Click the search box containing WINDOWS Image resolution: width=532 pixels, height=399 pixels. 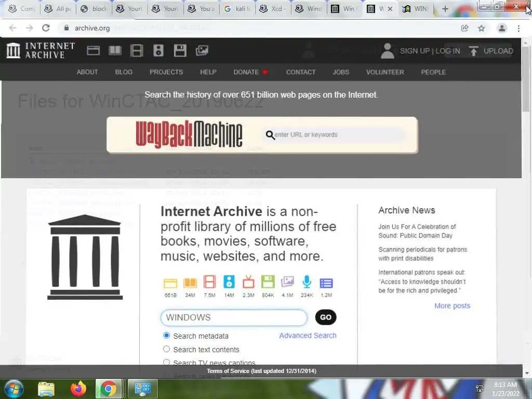[234, 317]
